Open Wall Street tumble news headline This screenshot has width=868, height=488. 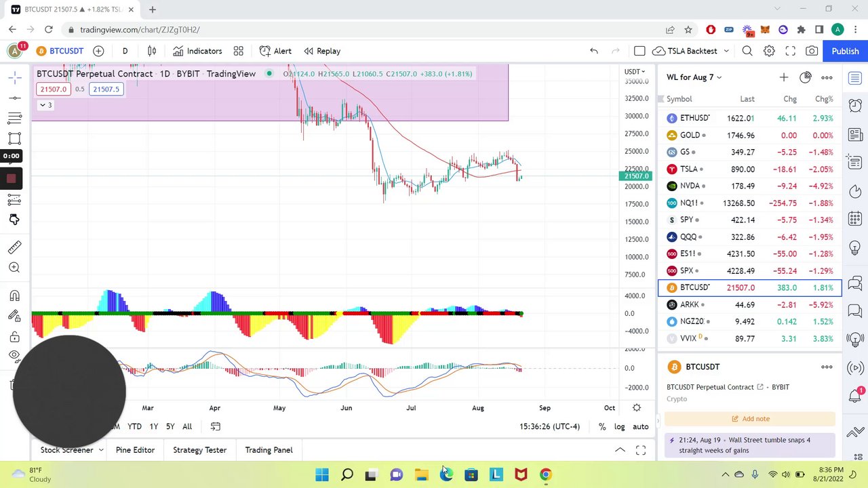click(750, 445)
